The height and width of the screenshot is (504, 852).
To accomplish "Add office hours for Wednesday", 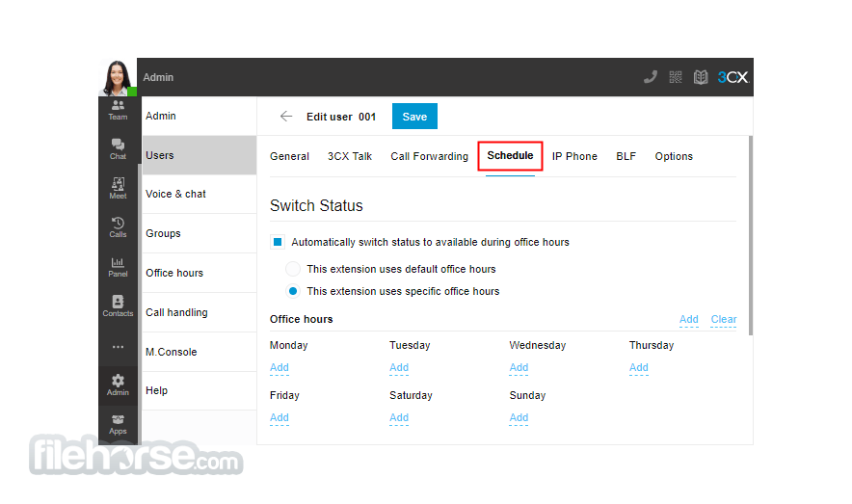I will tap(519, 368).
